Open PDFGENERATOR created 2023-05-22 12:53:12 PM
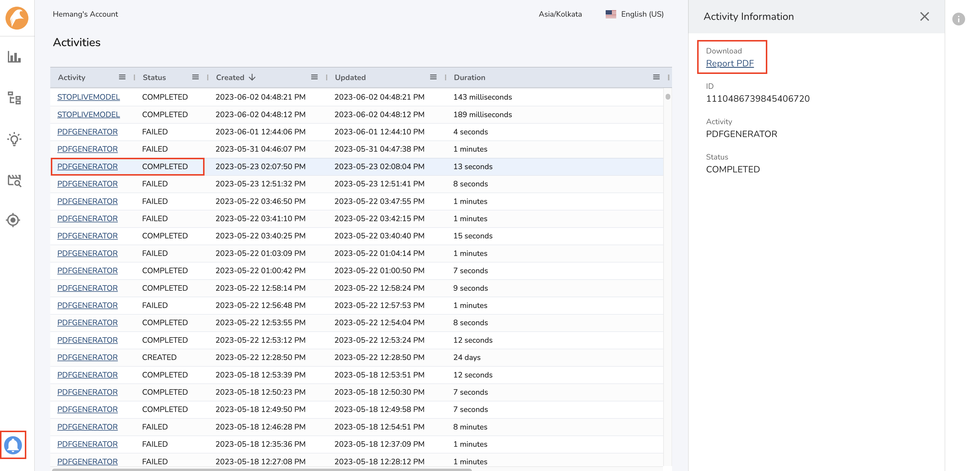Image resolution: width=980 pixels, height=471 pixels. (87, 340)
